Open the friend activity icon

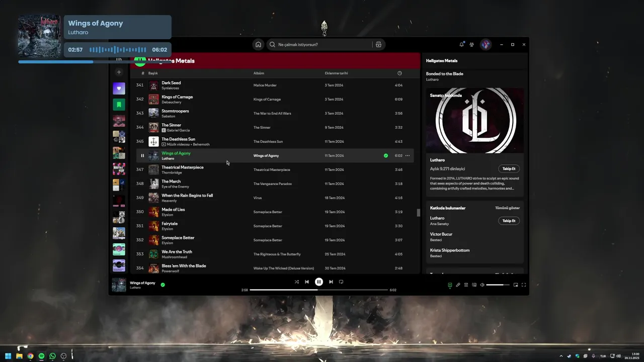point(471,44)
